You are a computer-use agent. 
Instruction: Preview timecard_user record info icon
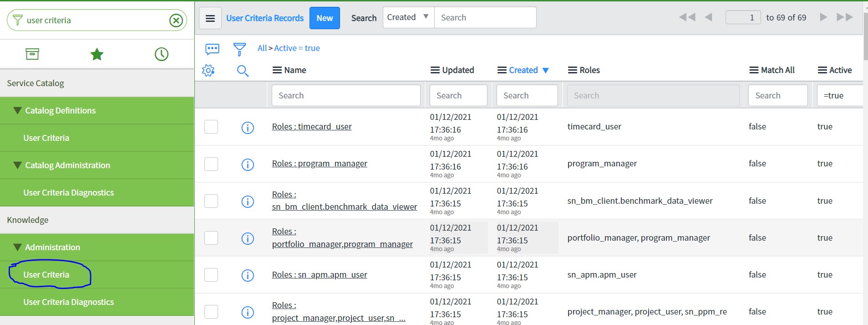(248, 128)
